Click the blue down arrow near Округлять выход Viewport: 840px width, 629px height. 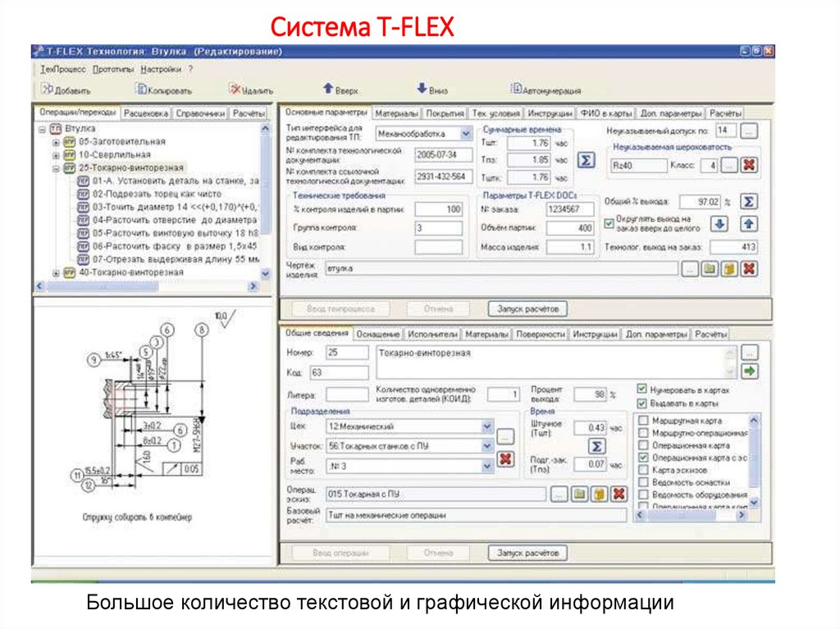click(x=719, y=224)
